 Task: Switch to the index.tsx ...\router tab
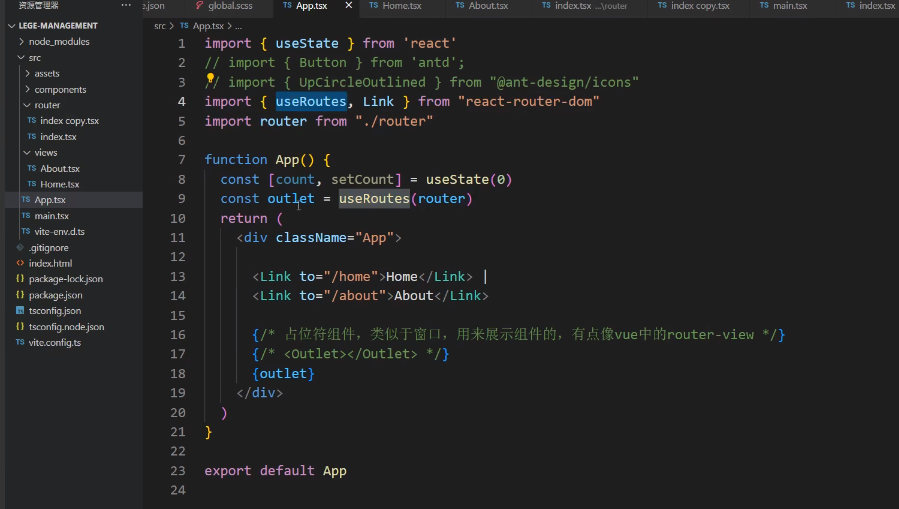pyautogui.click(x=591, y=6)
